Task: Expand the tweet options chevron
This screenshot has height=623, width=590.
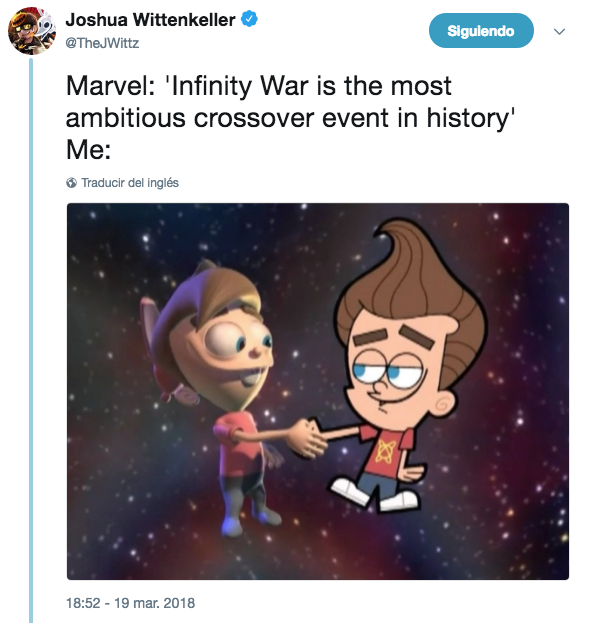Action: 559,31
